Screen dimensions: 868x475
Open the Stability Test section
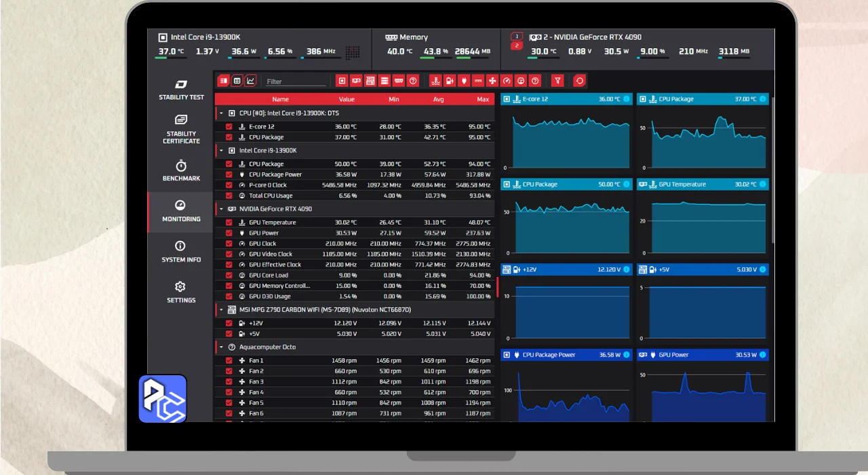click(x=181, y=90)
